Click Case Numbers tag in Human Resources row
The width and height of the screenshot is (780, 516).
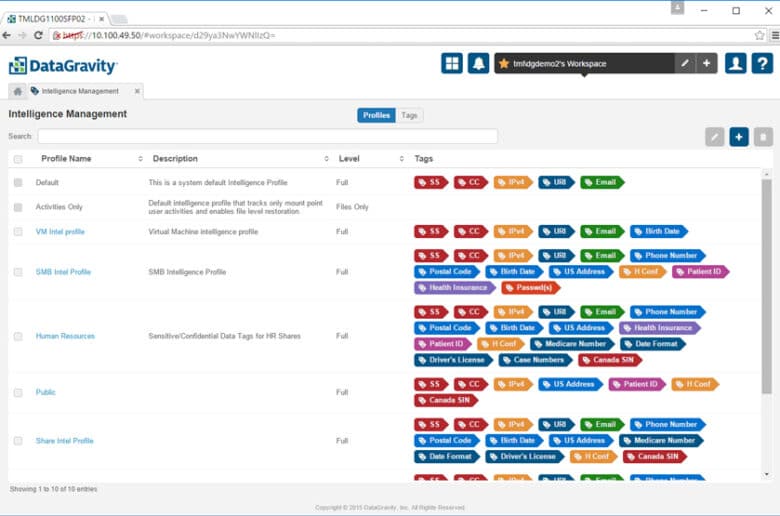pyautogui.click(x=535, y=360)
